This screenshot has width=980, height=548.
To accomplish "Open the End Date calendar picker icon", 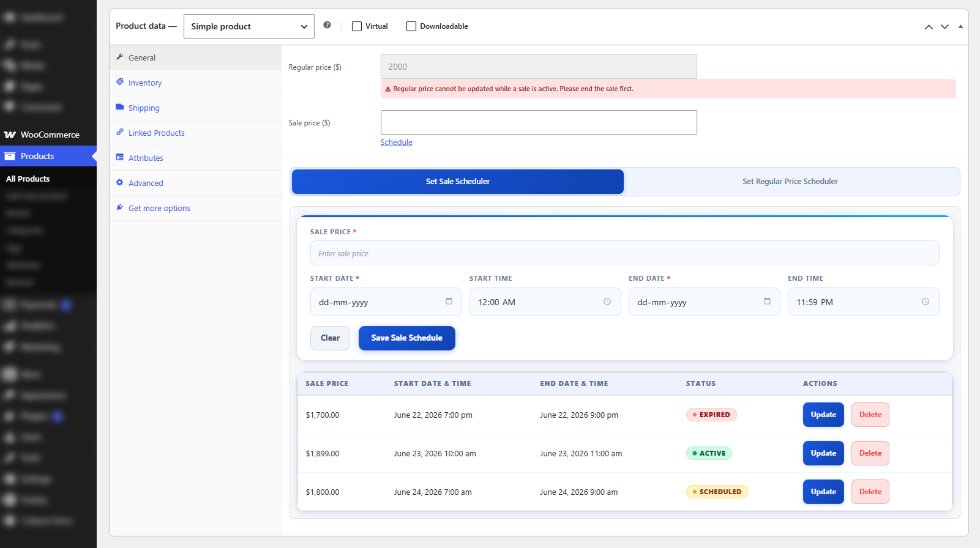I will pos(767,302).
